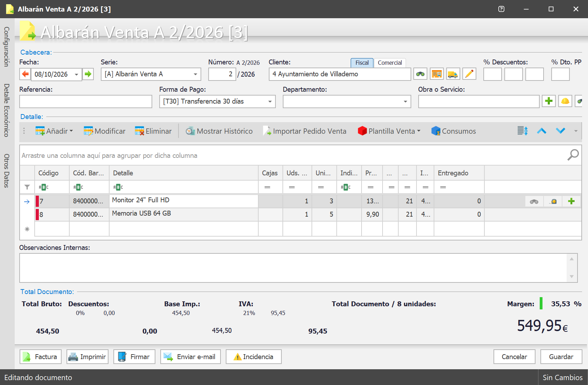Screen dimensions: 588x385
Task: Expand the Departamento dropdown
Action: coord(405,101)
